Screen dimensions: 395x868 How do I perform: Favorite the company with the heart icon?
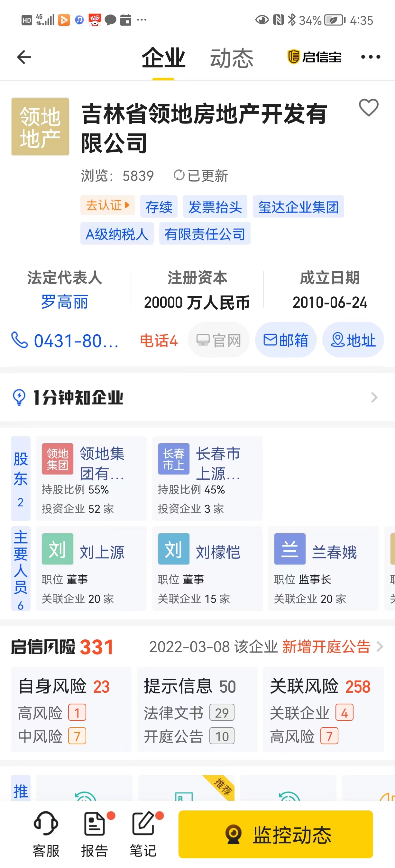pyautogui.click(x=369, y=107)
